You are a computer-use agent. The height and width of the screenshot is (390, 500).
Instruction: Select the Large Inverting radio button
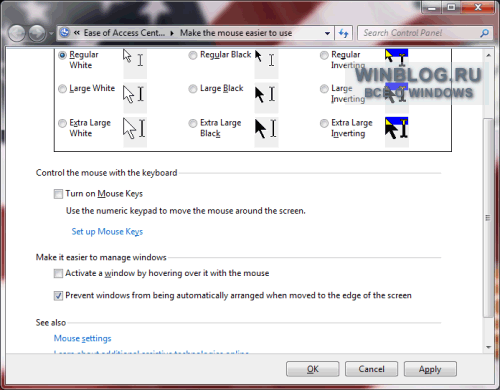324,89
